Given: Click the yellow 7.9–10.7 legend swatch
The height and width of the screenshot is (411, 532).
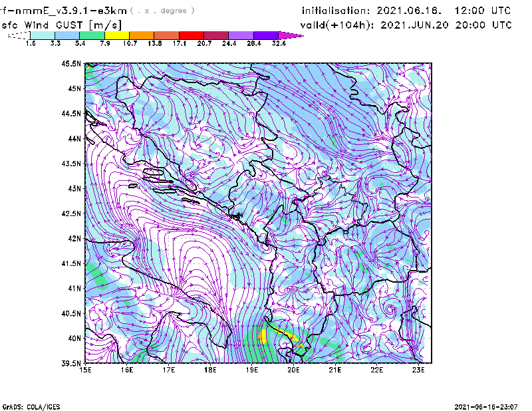Looking at the screenshot, I should coord(117,35).
